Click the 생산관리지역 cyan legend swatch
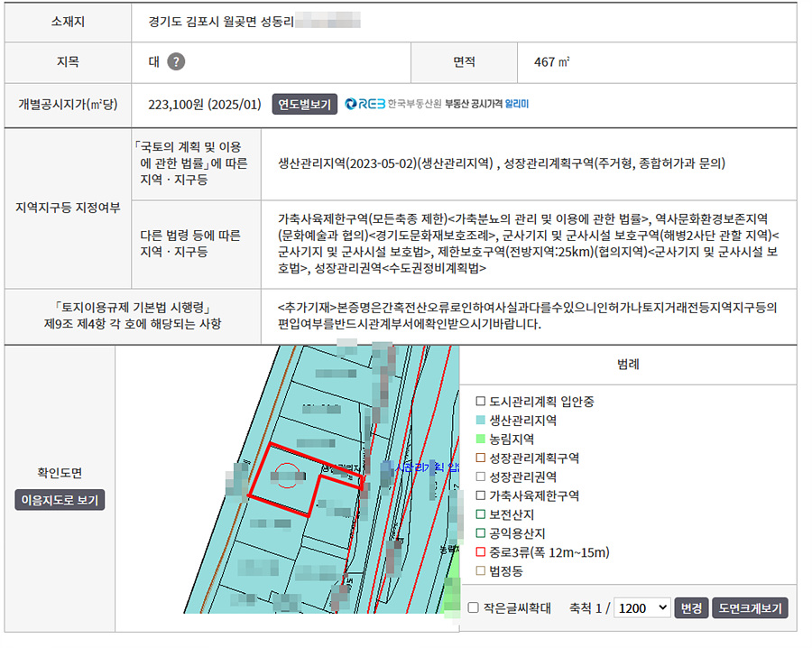Image resolution: width=812 pixels, height=648 pixels. point(481,421)
